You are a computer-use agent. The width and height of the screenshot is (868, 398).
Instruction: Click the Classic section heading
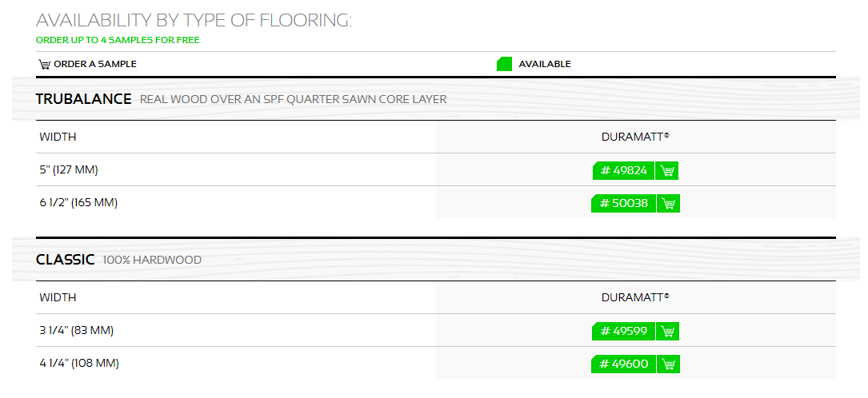point(66,260)
